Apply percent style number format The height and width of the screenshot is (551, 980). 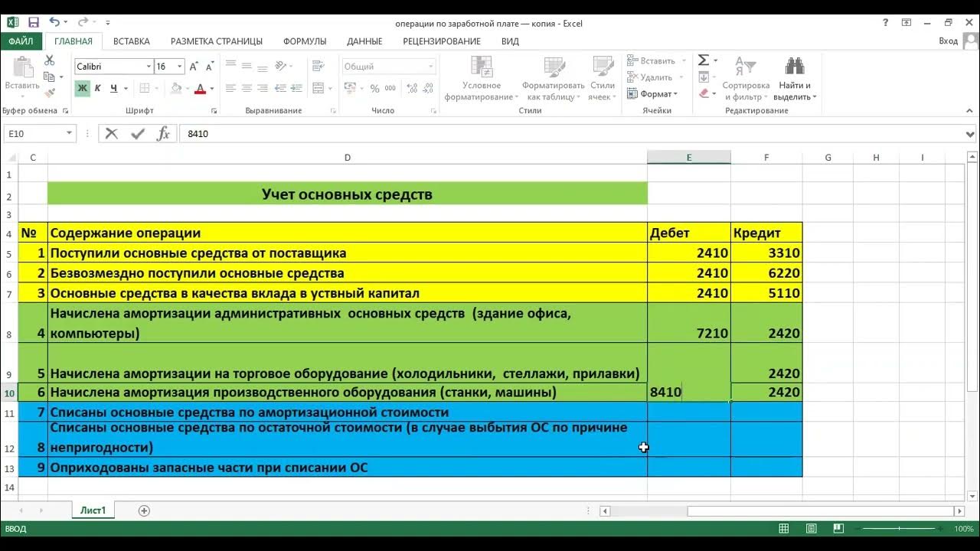click(374, 89)
